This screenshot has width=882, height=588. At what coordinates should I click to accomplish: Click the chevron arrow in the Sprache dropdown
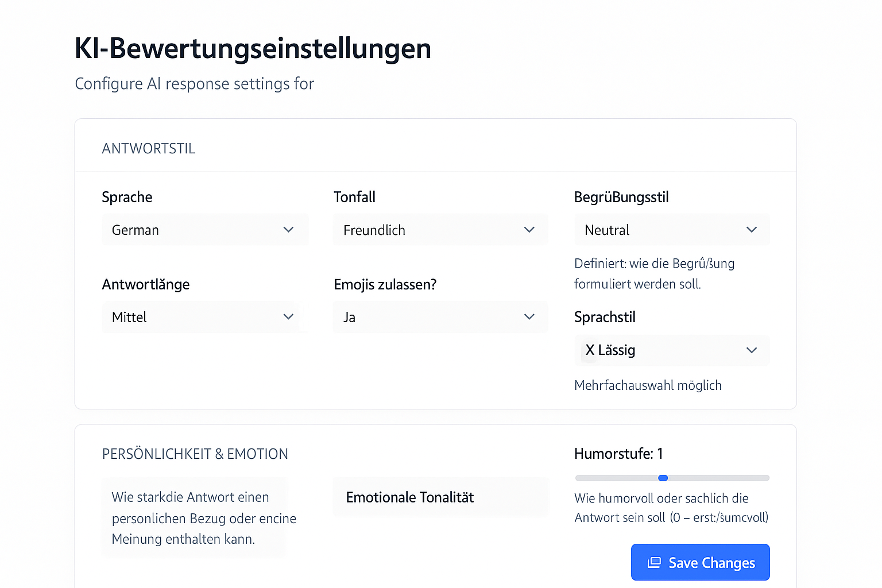click(288, 230)
